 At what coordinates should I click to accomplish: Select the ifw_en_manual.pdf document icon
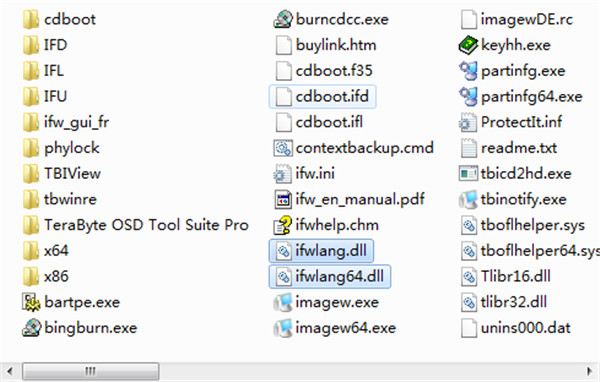283,199
